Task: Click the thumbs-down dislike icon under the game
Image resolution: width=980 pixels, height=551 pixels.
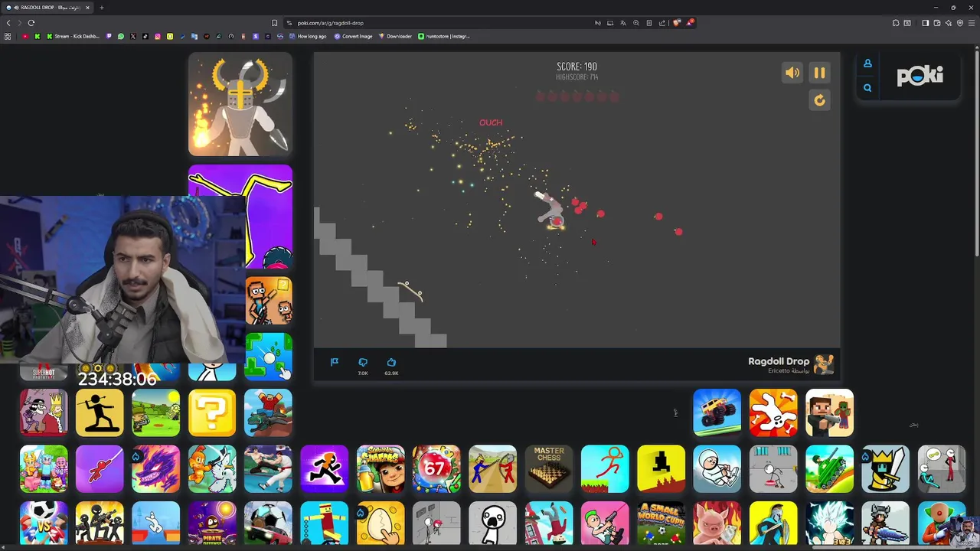Action: (363, 362)
